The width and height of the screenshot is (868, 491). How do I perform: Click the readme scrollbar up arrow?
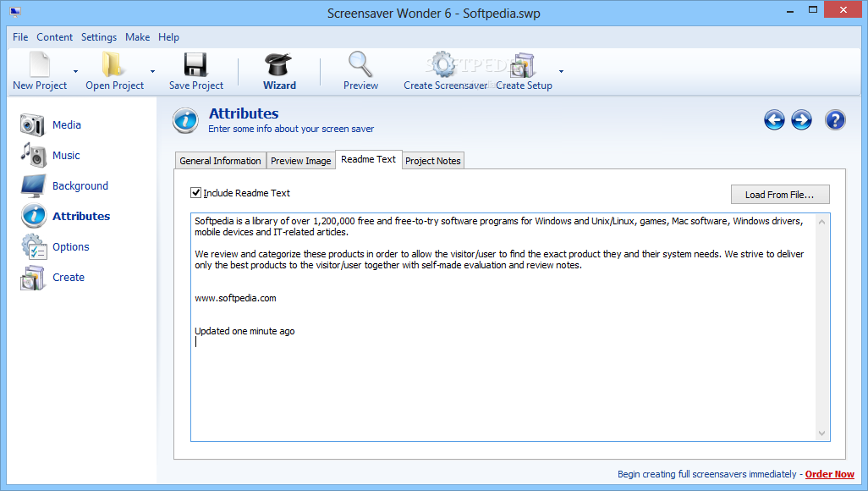(x=822, y=222)
